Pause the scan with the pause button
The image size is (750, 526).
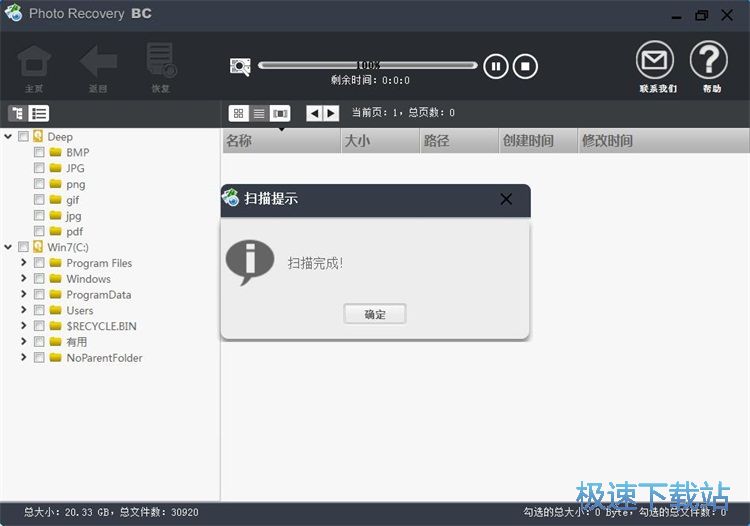coord(496,66)
